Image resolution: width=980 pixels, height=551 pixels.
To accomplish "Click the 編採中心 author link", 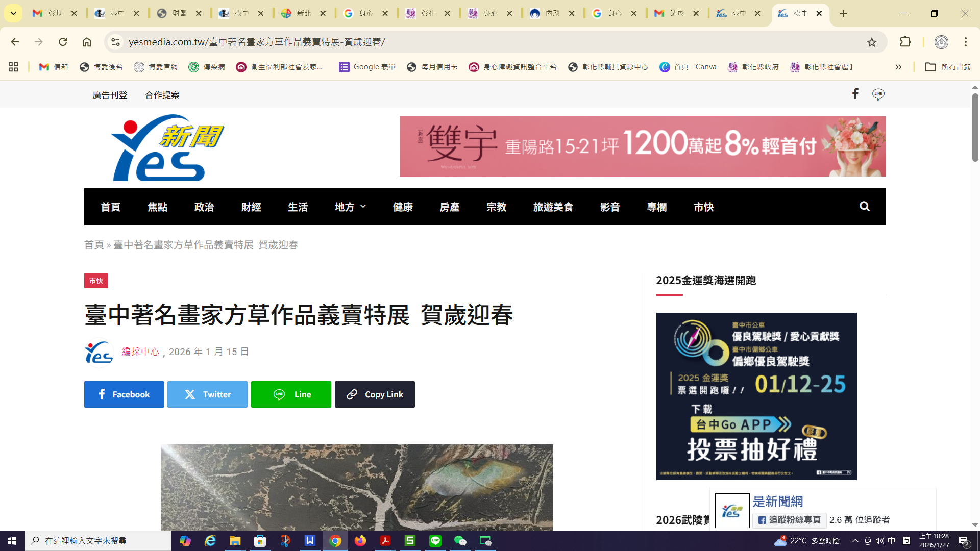I will [x=140, y=352].
